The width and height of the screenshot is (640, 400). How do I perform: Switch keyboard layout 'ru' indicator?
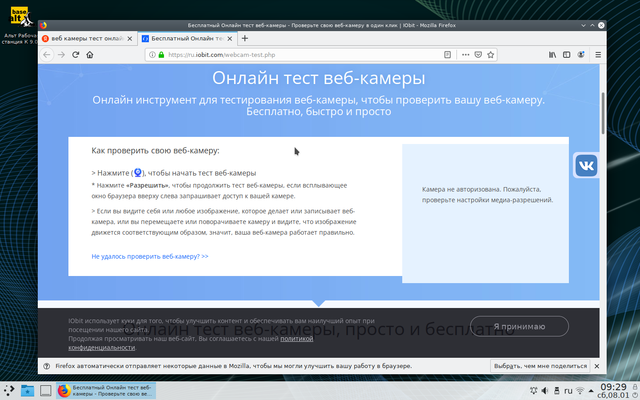pos(568,391)
